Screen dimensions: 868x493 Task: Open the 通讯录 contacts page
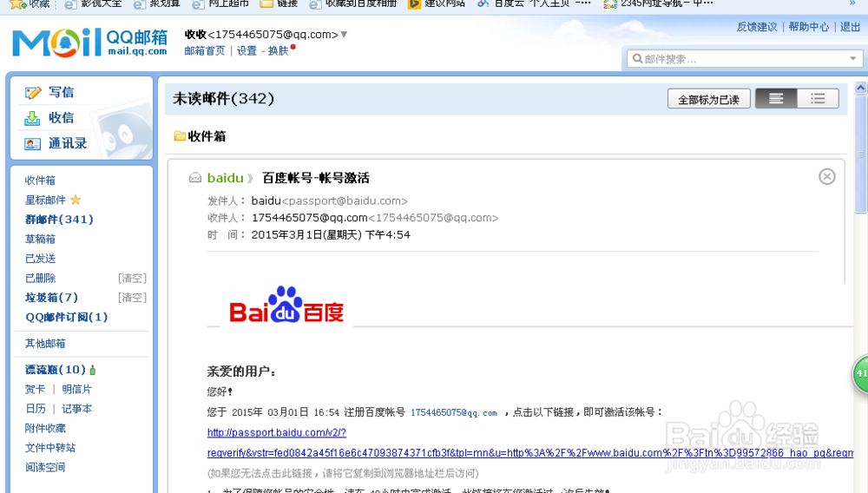pyautogui.click(x=68, y=143)
